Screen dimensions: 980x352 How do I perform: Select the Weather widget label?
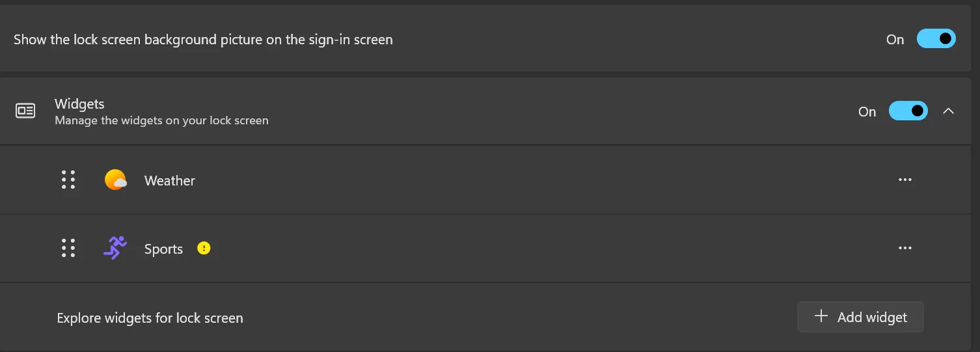pos(170,181)
